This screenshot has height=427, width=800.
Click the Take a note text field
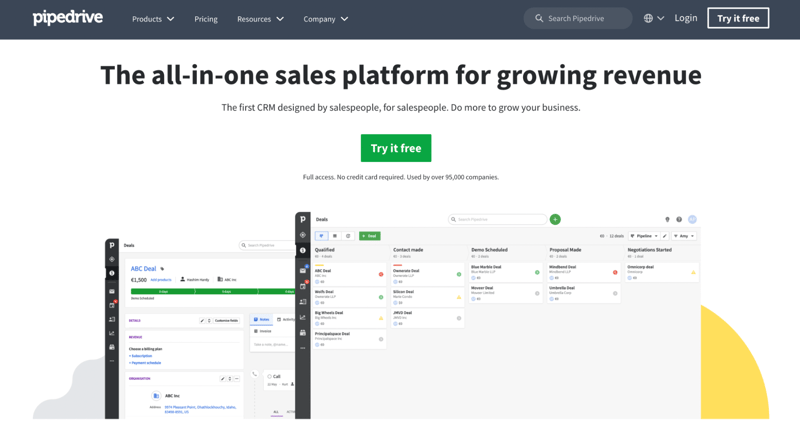coord(272,344)
